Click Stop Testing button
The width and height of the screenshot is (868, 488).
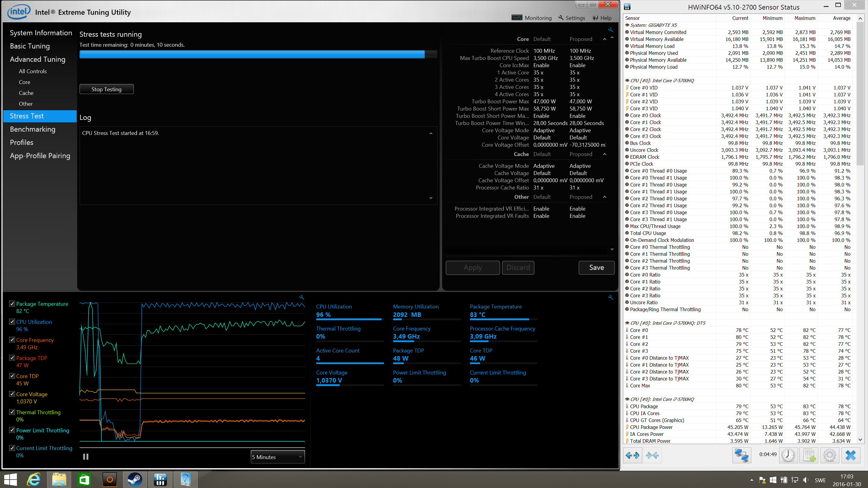[106, 89]
